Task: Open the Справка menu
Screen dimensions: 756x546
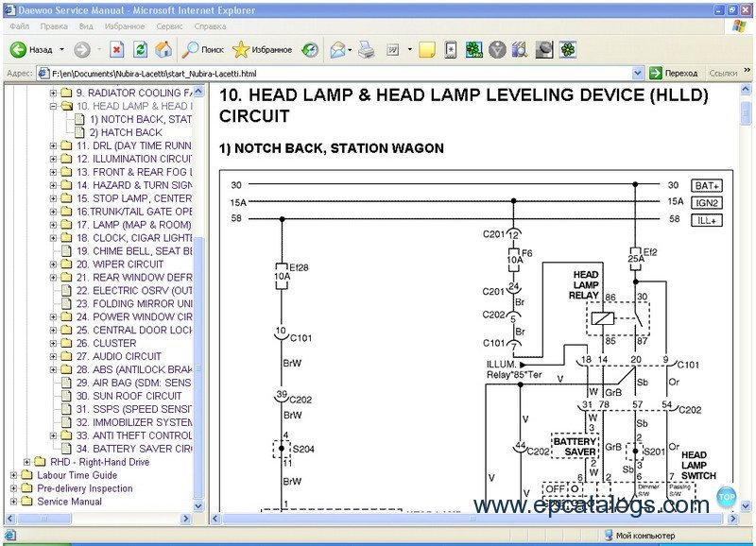Action: point(210,26)
